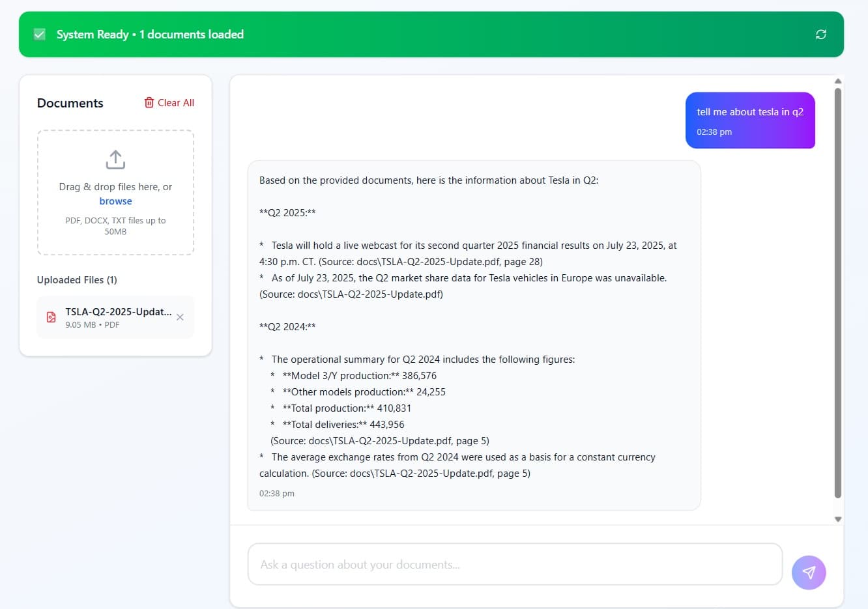The width and height of the screenshot is (868, 609).
Task: Click the refresh icon on the green status banner
Action: coord(821,35)
